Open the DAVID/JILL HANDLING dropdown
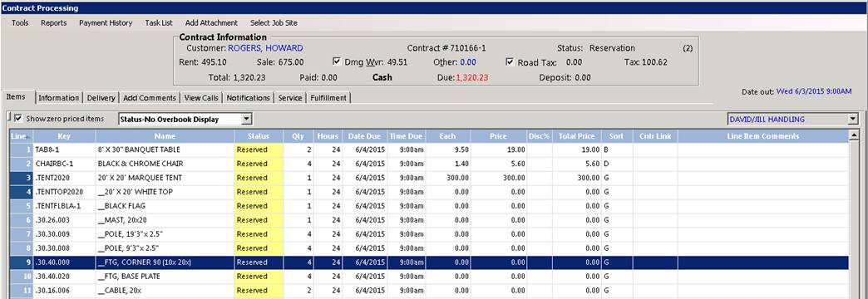This screenshot has height=299, width=868. (852, 120)
